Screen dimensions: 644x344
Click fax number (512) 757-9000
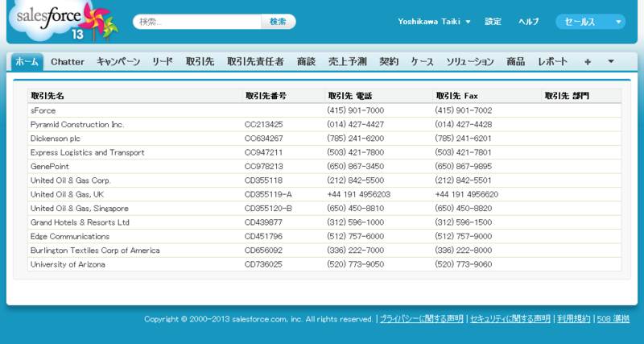point(464,236)
